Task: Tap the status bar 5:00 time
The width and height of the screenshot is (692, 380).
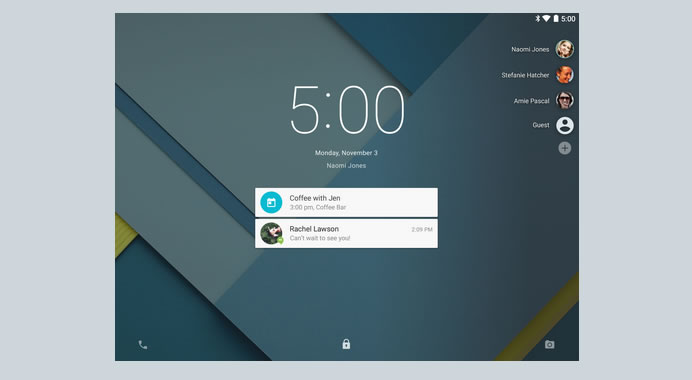Action: 568,19
